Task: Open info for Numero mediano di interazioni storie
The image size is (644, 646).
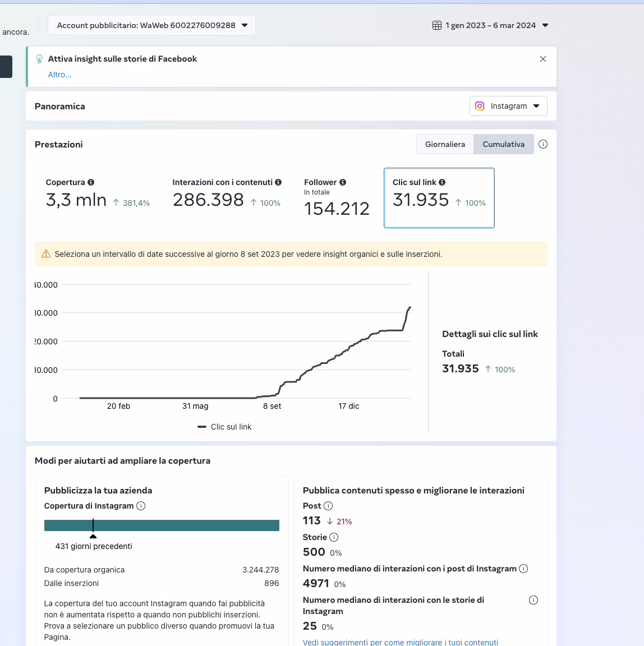Action: 533,599
